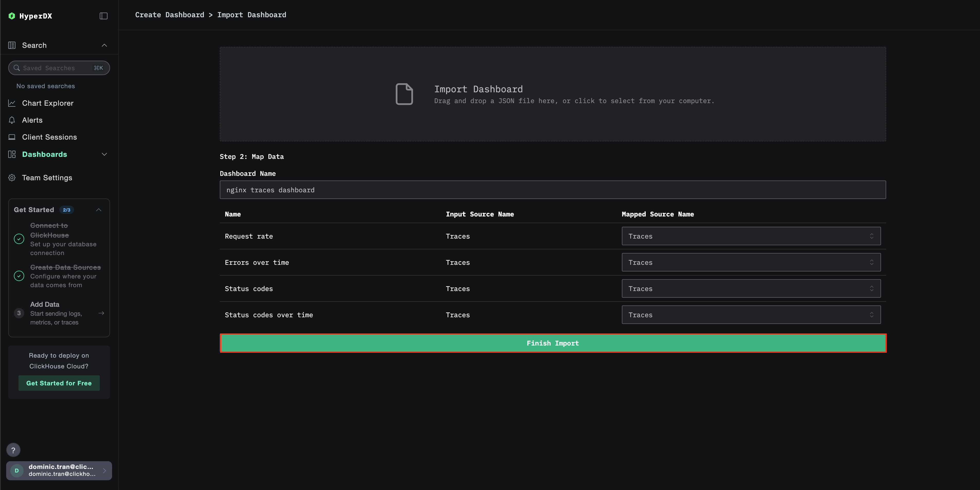Collapse the Search section chevron
This screenshot has width=980, height=490.
point(104,45)
